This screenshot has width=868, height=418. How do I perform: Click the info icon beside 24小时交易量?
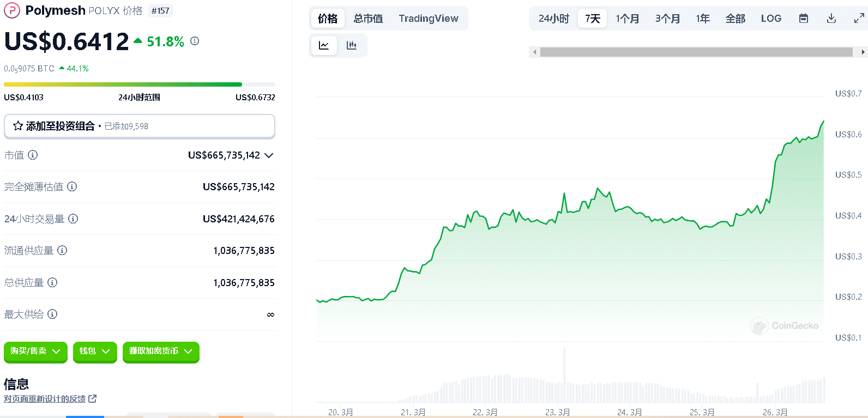(73, 219)
